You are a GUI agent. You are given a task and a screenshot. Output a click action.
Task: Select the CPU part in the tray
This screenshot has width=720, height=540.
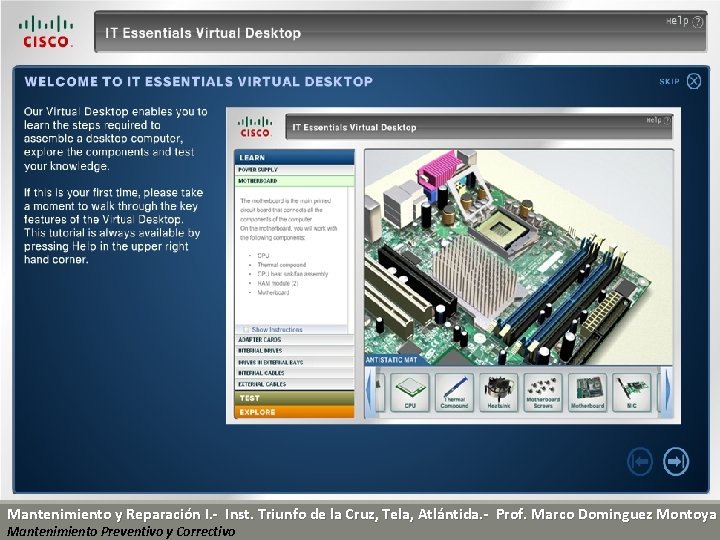pos(410,392)
